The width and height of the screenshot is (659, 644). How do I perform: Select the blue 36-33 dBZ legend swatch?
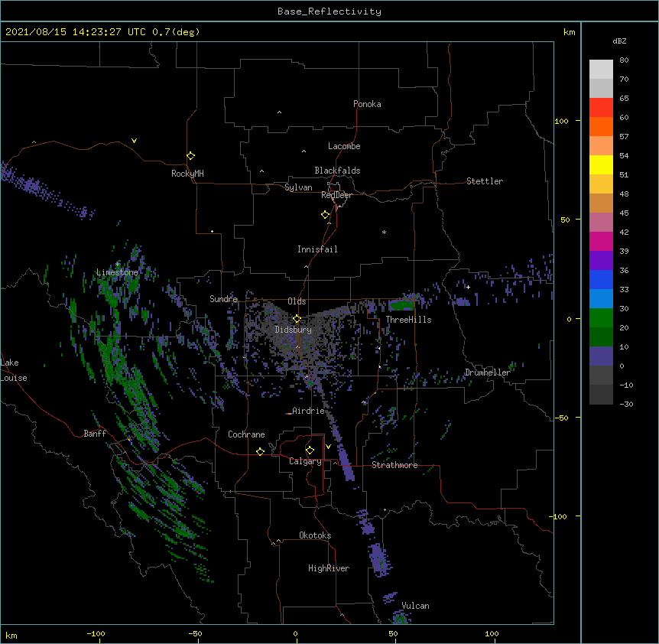pos(601,280)
